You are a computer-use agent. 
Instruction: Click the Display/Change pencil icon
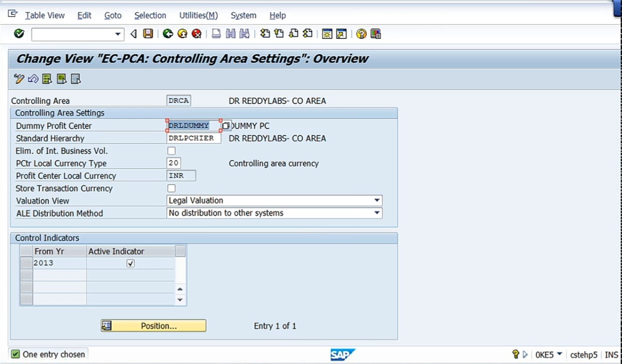[19, 79]
